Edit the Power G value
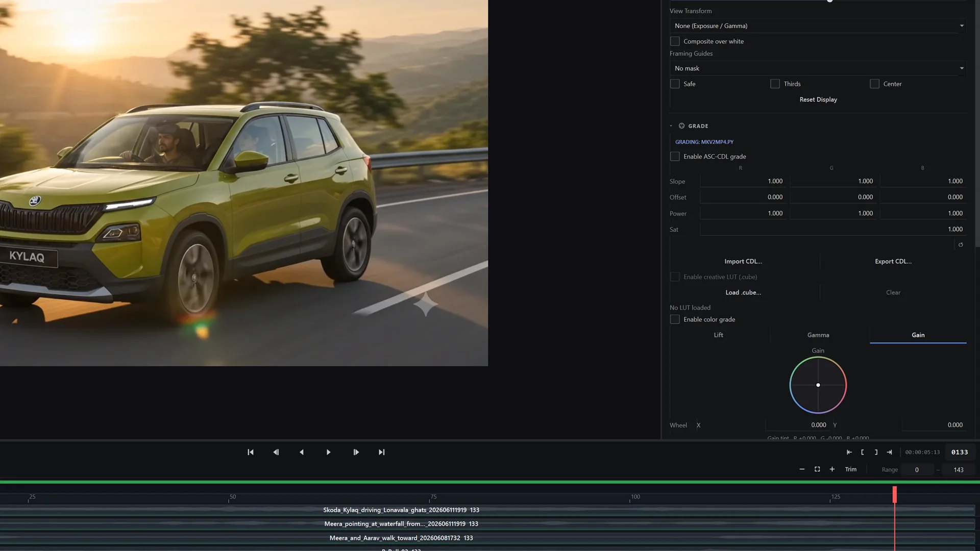The width and height of the screenshot is (980, 551). 834,213
